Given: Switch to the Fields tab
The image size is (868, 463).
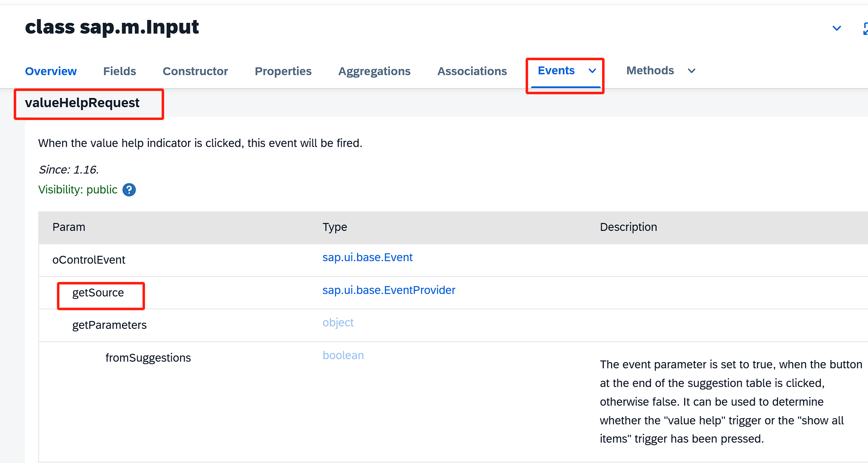Looking at the screenshot, I should click(x=120, y=71).
